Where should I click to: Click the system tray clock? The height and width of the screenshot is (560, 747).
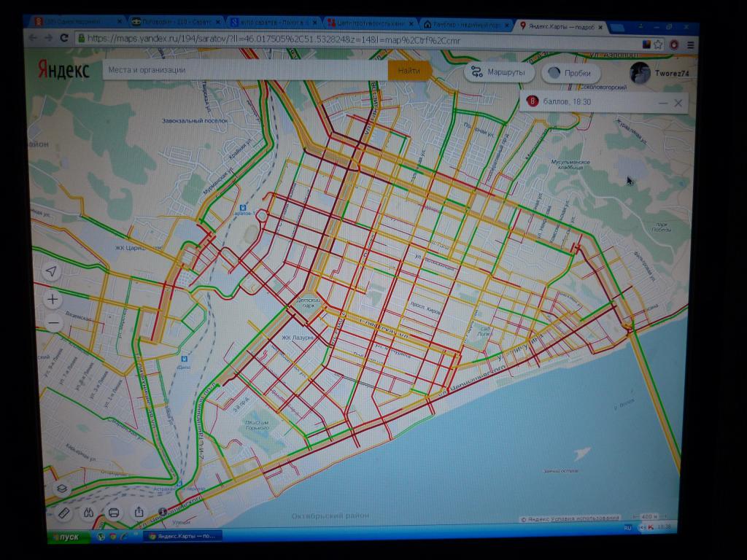[x=664, y=526]
